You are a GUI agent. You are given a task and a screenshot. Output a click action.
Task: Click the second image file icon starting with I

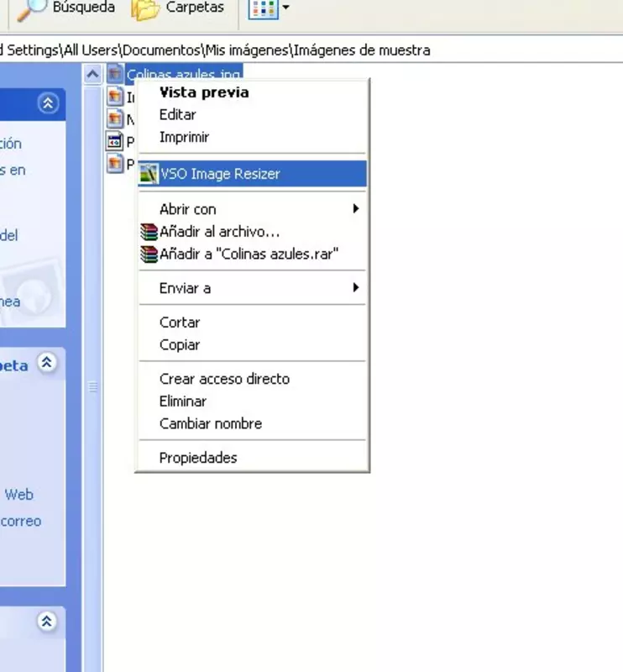115,96
